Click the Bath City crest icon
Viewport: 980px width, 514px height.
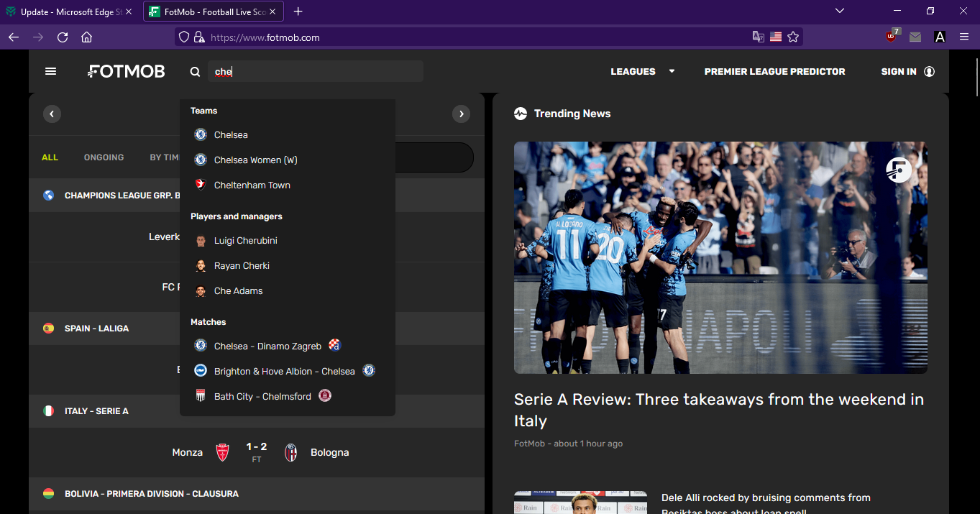click(201, 395)
